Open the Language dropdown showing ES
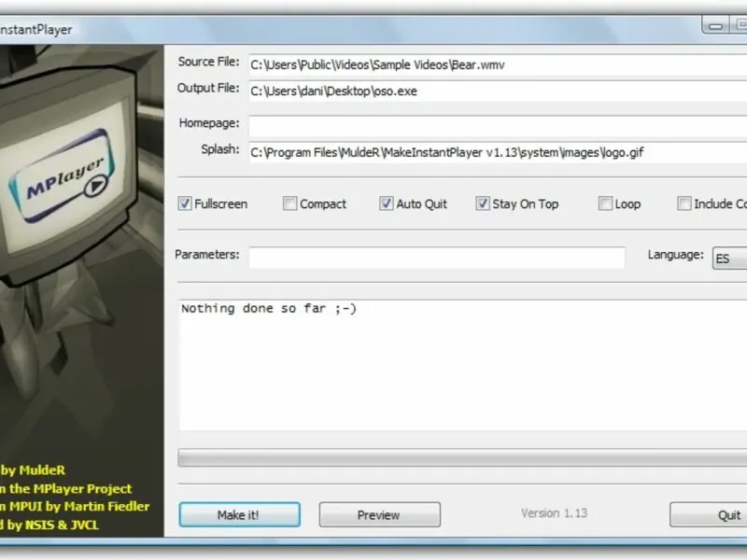This screenshot has width=747, height=560. 730,259
